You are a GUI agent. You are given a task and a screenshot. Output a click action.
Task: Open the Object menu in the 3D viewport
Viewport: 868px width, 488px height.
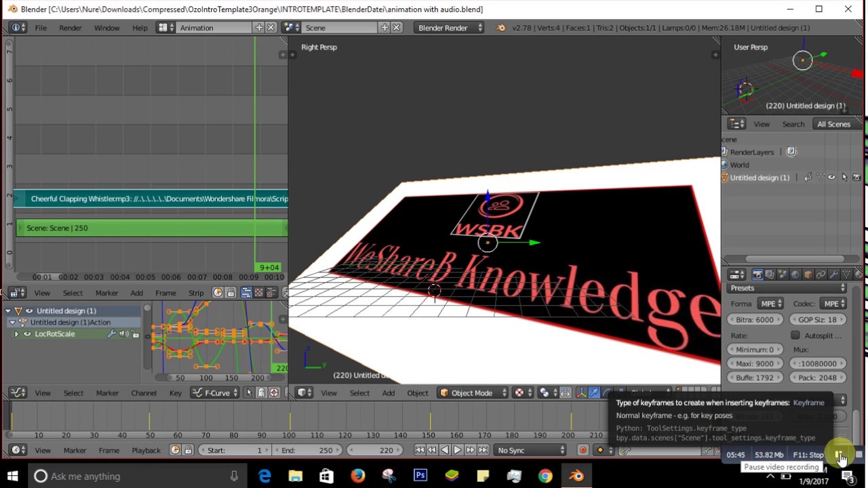[x=418, y=393]
